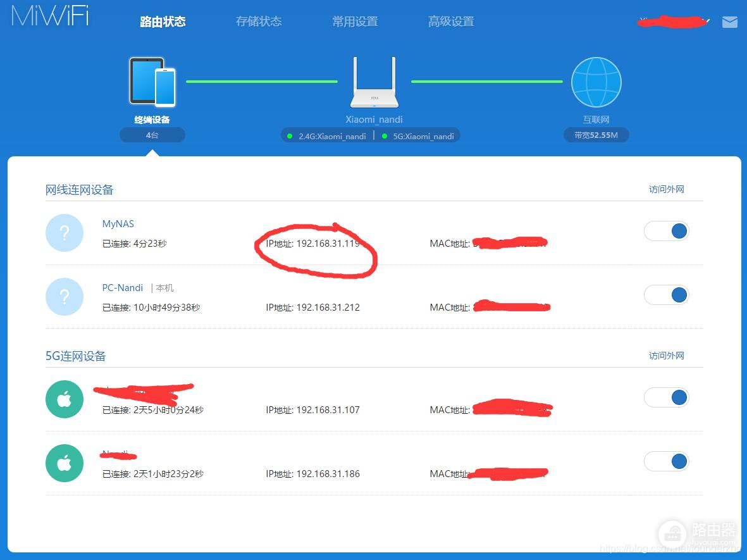Switch to the 存储状态 tab
This screenshot has height=560, width=747.
259,21
